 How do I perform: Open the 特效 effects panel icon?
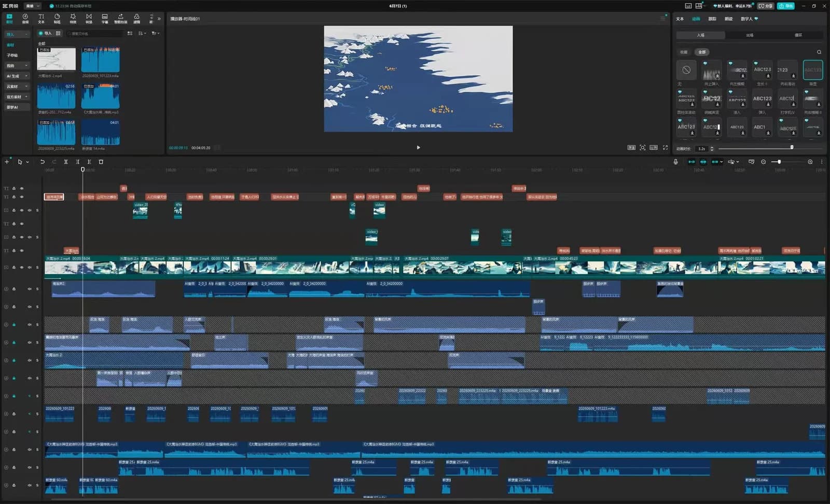tap(73, 19)
